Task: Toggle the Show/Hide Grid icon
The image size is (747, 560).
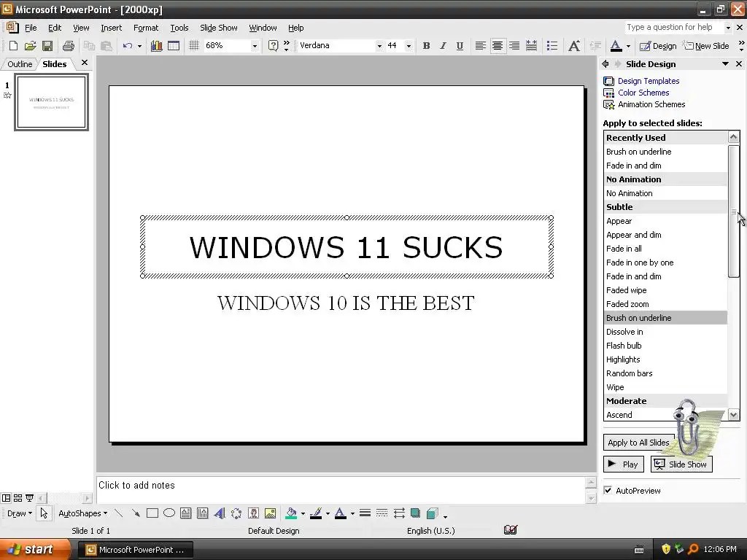Action: click(193, 46)
